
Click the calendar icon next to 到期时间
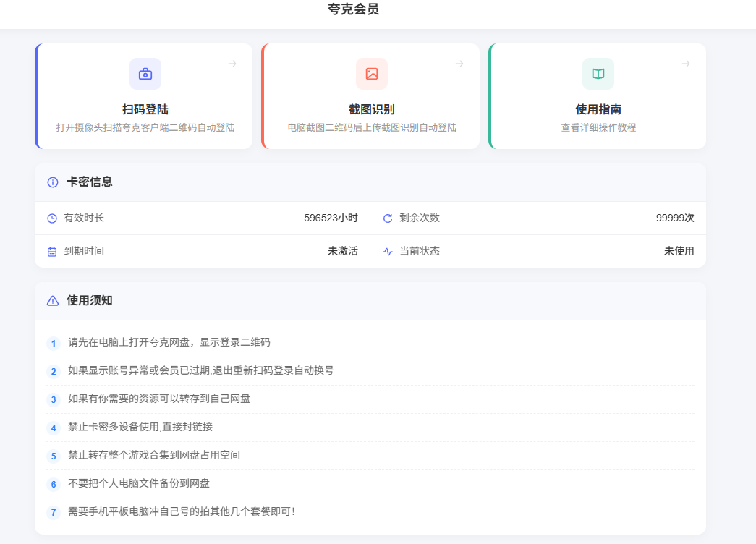click(x=52, y=252)
